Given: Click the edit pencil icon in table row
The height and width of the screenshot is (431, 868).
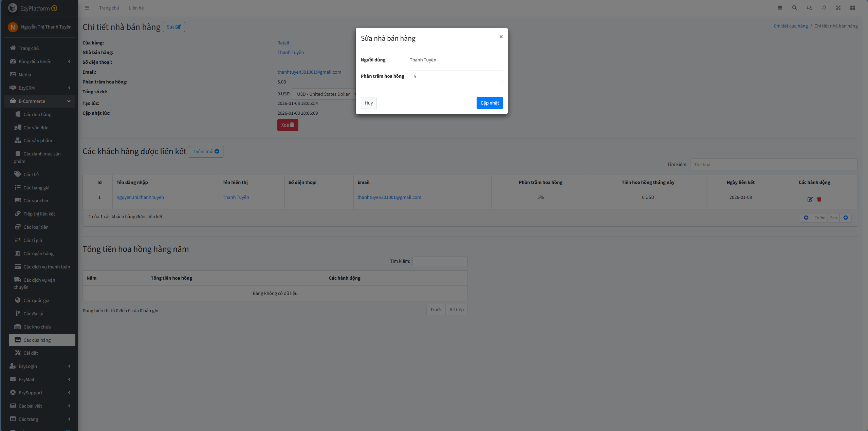Looking at the screenshot, I should click(810, 199).
